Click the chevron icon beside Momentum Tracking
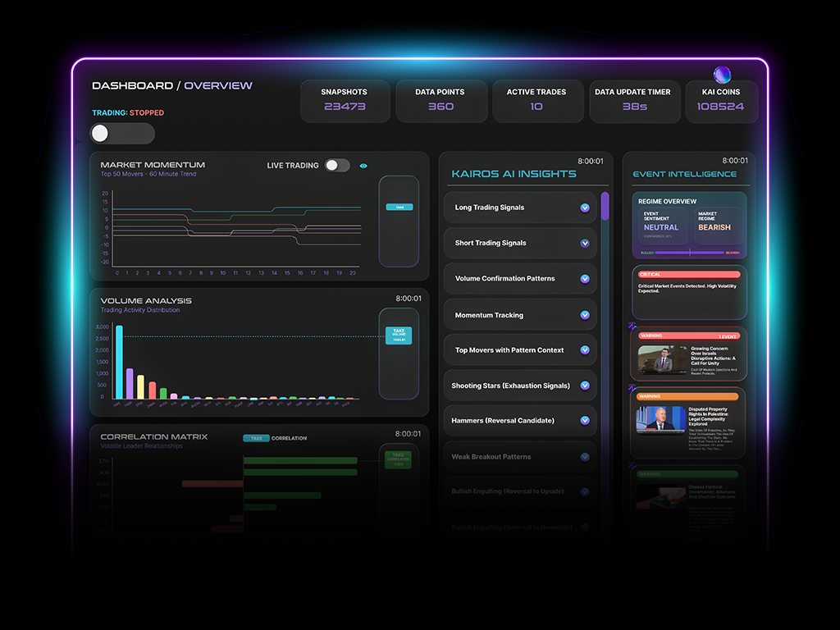Screen dimensions: 840x630 [x=585, y=315]
